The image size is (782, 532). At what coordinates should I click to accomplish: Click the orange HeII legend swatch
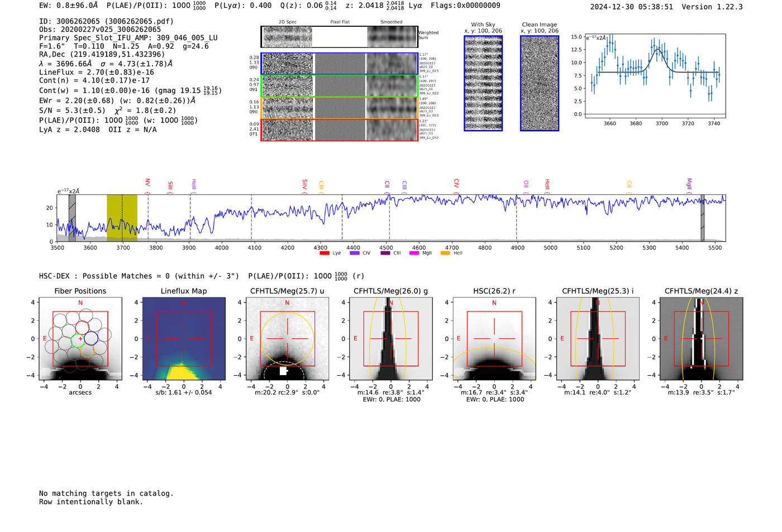point(445,253)
